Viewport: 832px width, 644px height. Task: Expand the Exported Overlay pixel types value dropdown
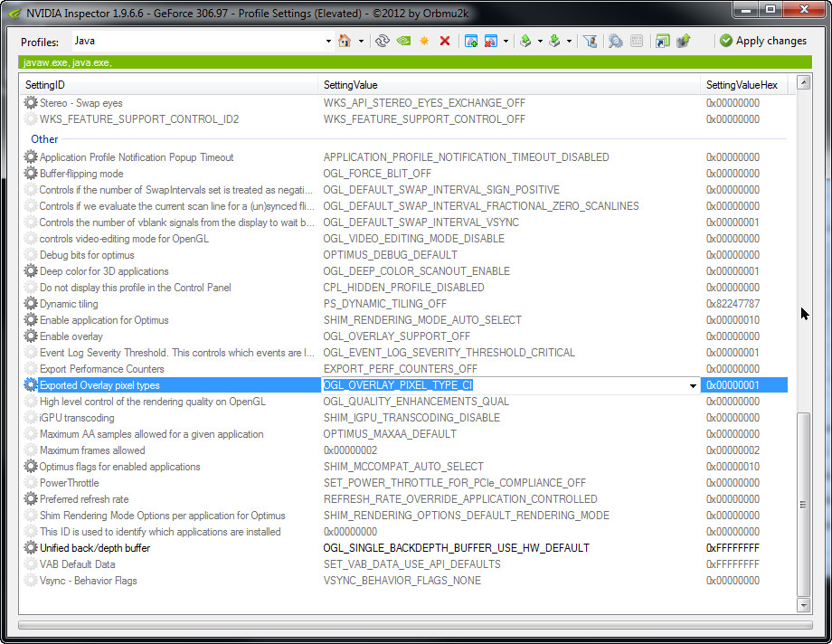coord(693,386)
